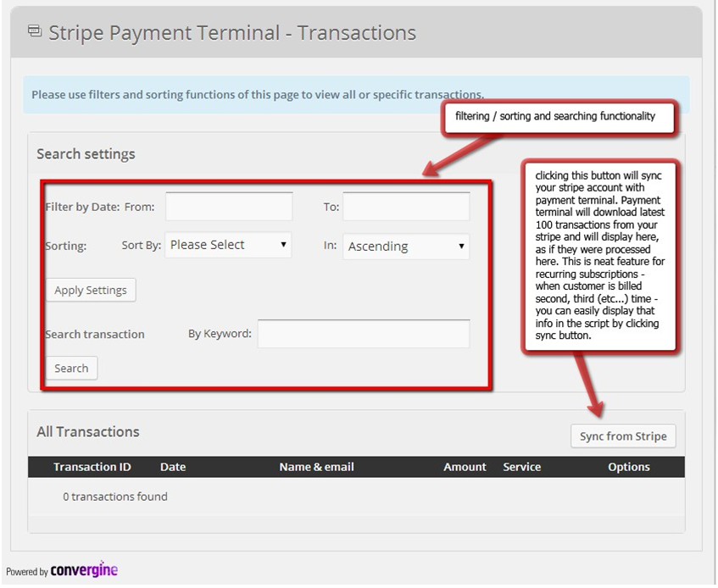718x588 pixels.
Task: Click the Amount column header
Action: coord(465,467)
